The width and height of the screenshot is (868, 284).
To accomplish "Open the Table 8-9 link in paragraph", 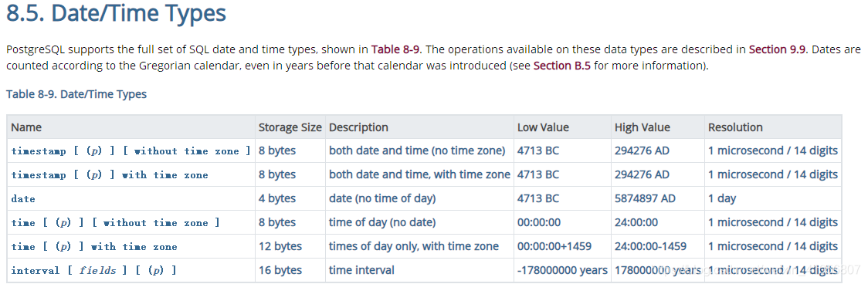I will coord(397,49).
